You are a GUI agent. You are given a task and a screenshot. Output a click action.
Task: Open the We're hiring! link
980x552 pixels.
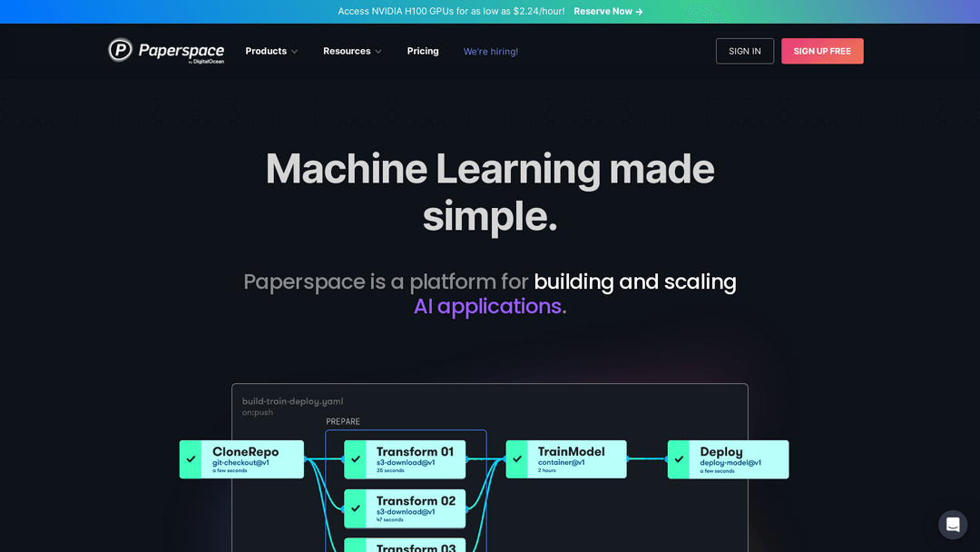tap(491, 51)
